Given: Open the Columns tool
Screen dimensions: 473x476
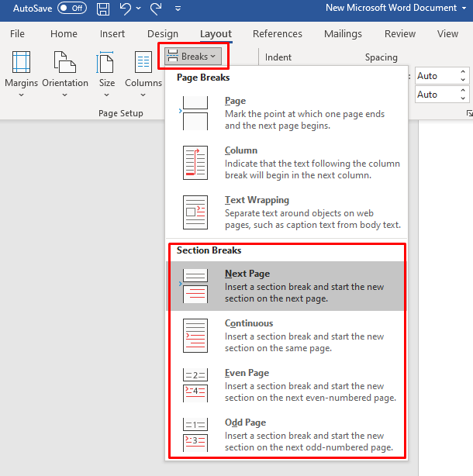Looking at the screenshot, I should (x=143, y=75).
